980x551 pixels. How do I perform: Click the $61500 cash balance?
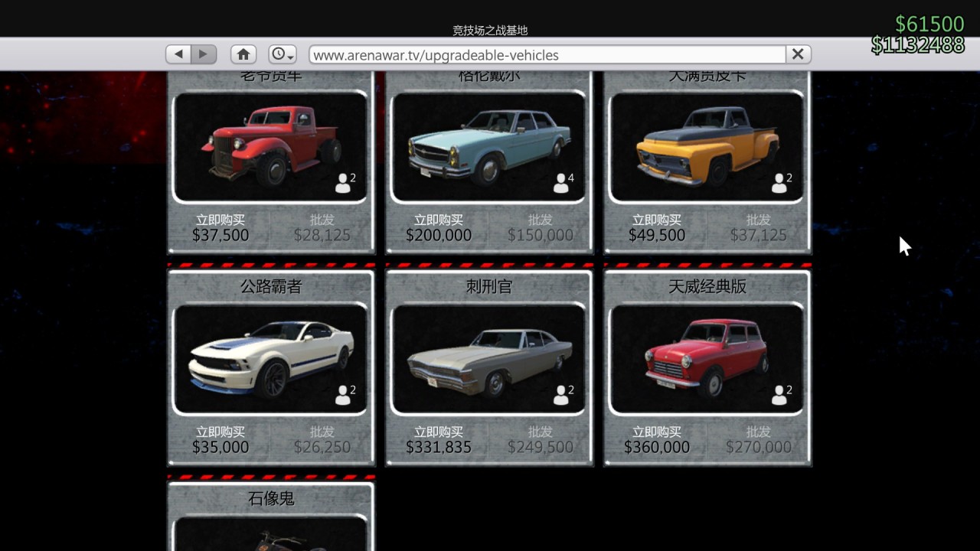(929, 24)
